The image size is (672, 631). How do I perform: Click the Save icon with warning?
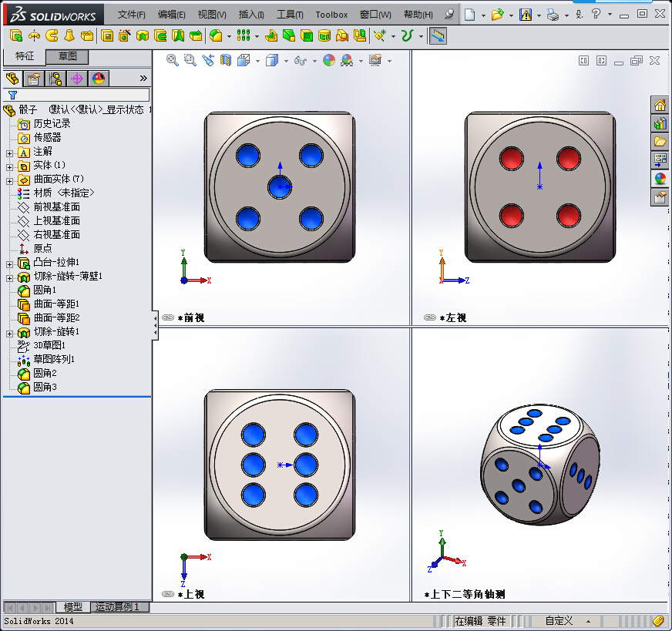[x=526, y=15]
